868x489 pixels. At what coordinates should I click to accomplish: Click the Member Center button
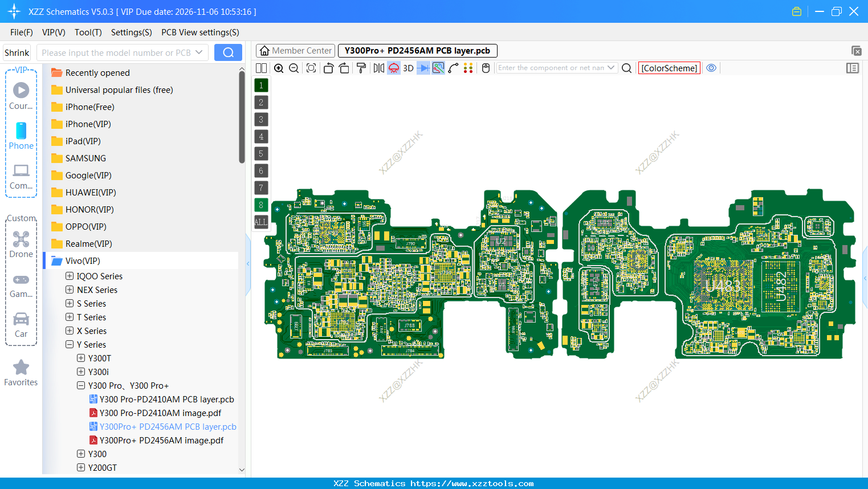[295, 50]
